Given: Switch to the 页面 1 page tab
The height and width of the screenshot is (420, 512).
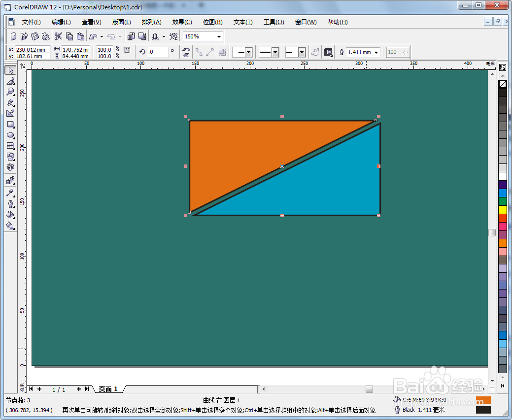Looking at the screenshot, I should [108, 389].
